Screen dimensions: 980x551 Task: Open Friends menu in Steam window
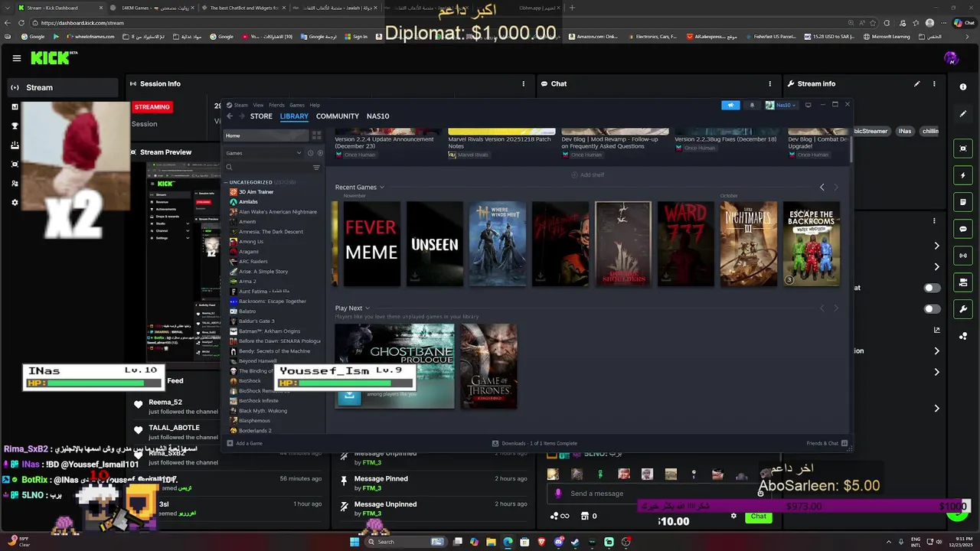point(276,105)
